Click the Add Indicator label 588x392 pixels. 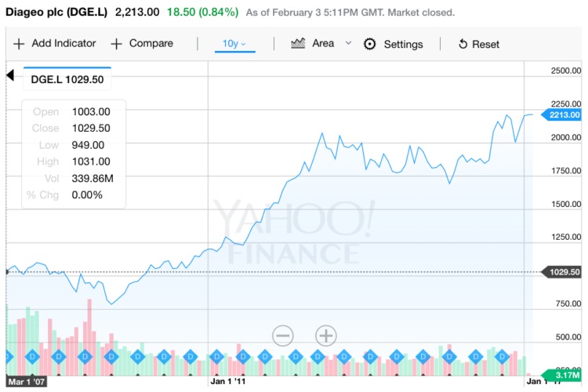[64, 44]
